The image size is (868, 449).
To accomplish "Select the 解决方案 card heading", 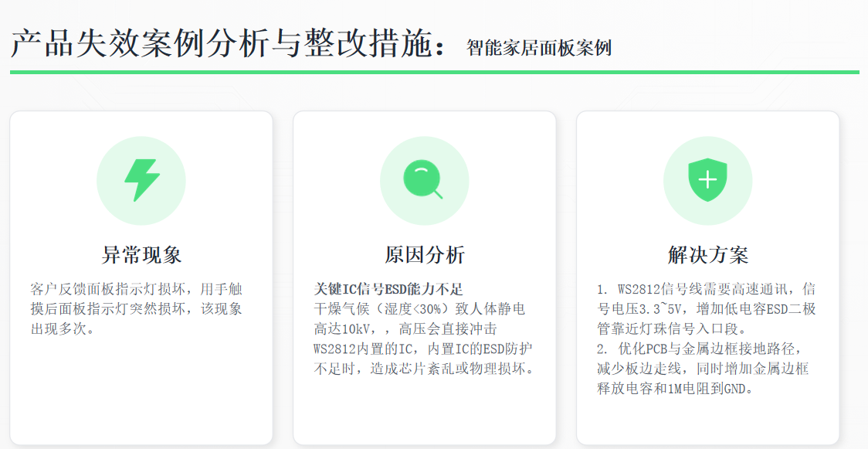I will [707, 255].
